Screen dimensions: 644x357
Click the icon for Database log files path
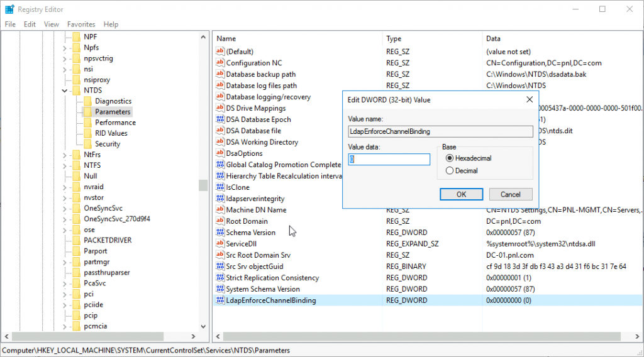220,85
